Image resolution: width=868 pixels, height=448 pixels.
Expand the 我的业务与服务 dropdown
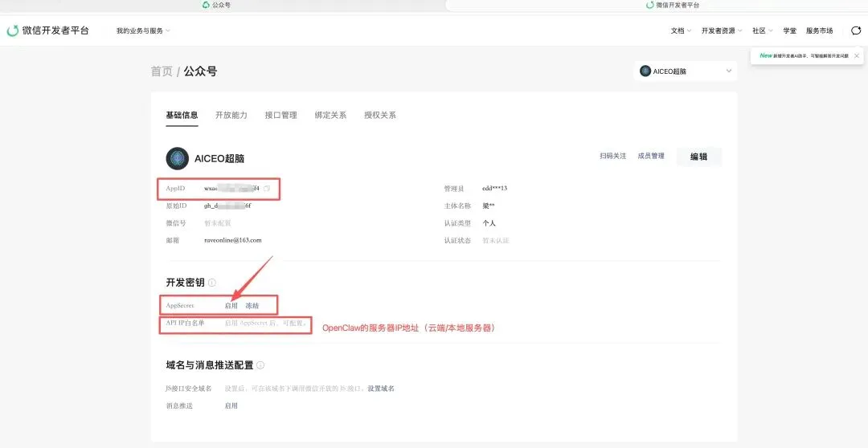143,31
